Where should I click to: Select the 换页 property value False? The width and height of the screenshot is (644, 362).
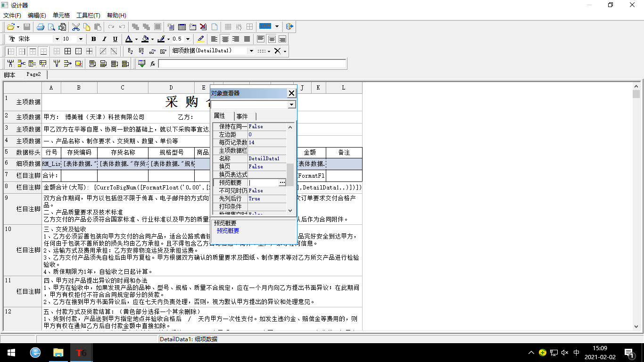267,166
